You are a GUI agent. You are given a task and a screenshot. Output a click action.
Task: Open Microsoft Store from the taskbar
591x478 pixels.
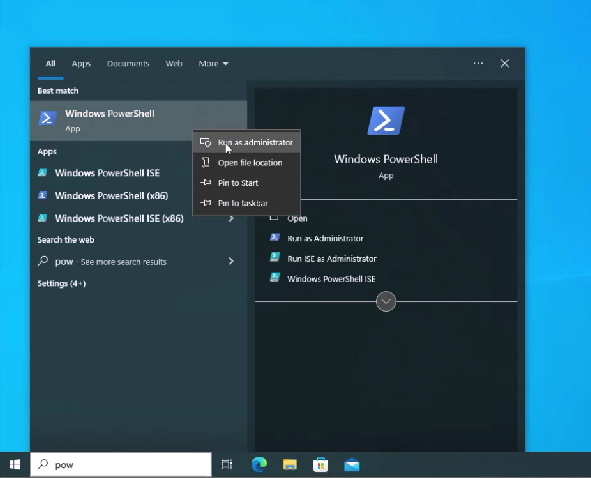click(320, 464)
